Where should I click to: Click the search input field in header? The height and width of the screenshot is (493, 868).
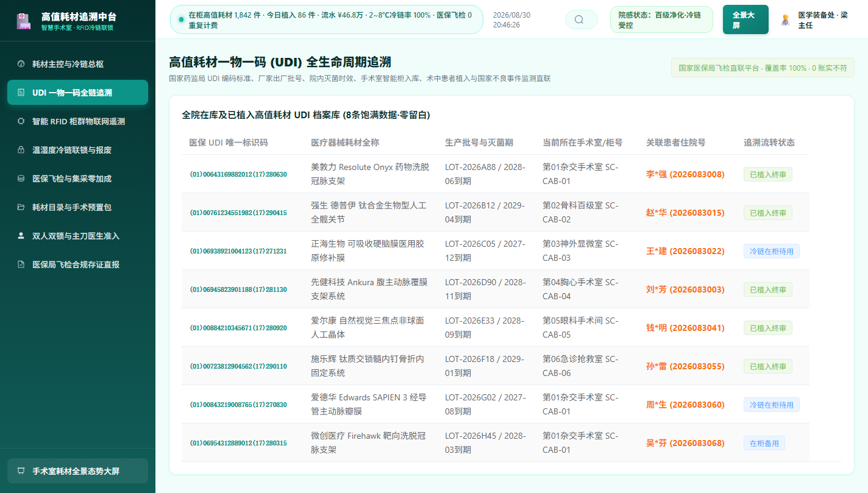(x=582, y=20)
